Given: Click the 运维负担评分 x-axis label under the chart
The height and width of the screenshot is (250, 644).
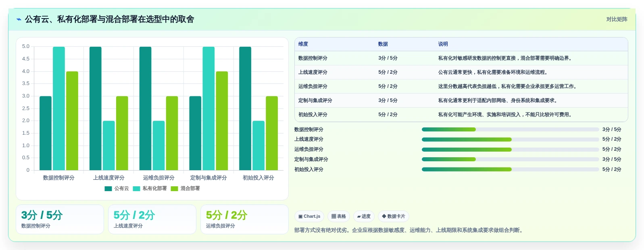Looking at the screenshot, I should [x=159, y=178].
